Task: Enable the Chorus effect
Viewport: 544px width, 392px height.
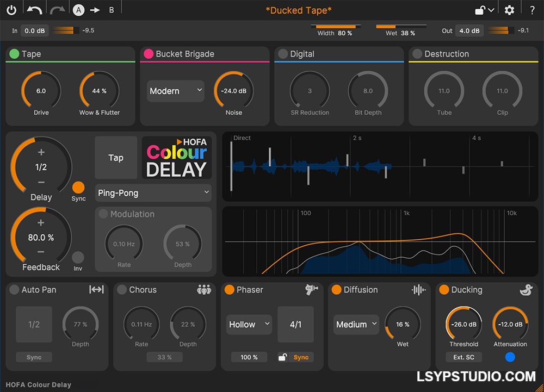Action: pyautogui.click(x=122, y=289)
